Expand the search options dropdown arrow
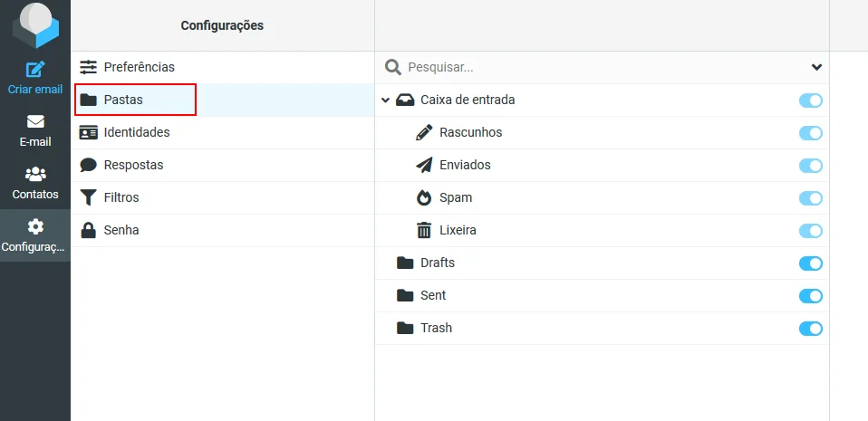The image size is (868, 421). tap(816, 67)
